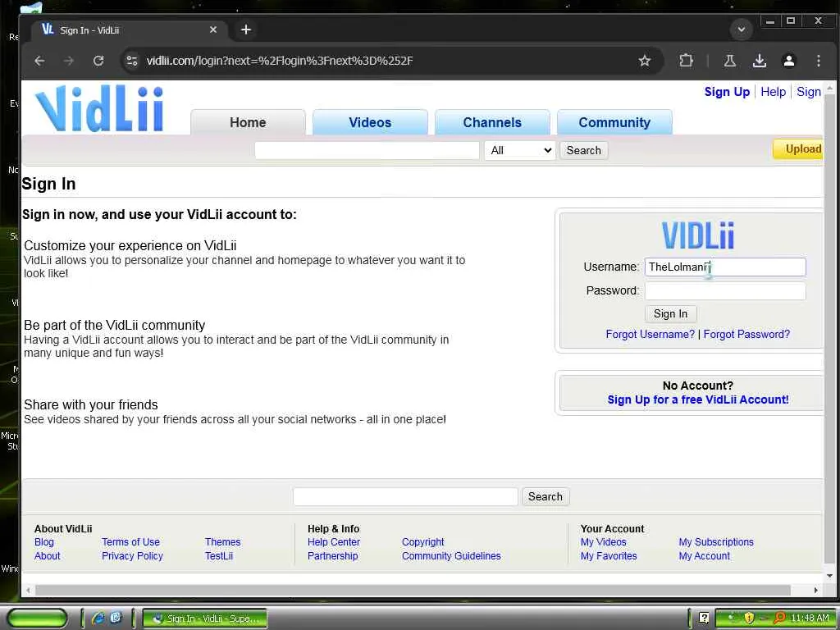Open the My Account footer link
The width and height of the screenshot is (840, 630).
tap(705, 556)
